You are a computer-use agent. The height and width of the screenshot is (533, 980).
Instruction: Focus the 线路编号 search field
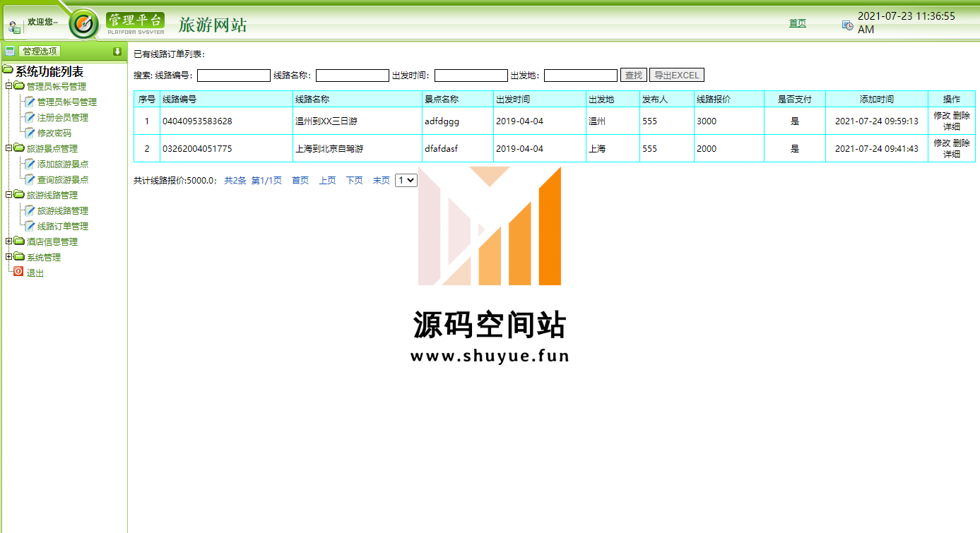[234, 76]
